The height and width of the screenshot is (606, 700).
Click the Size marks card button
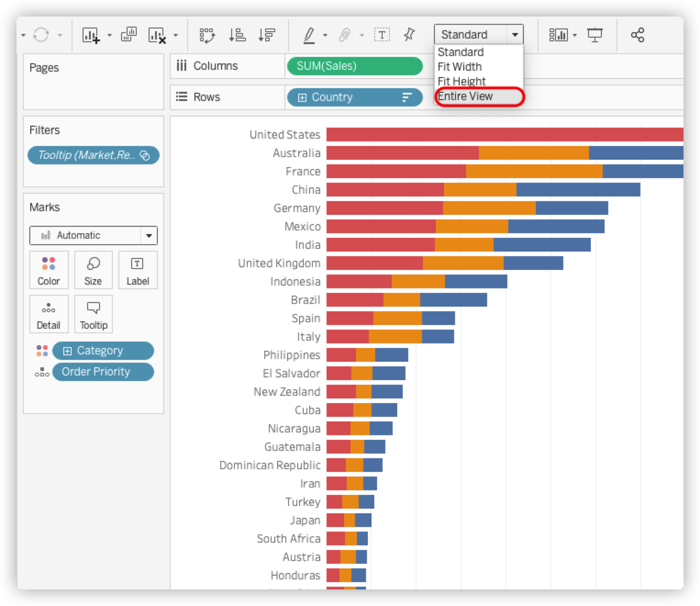coord(93,270)
